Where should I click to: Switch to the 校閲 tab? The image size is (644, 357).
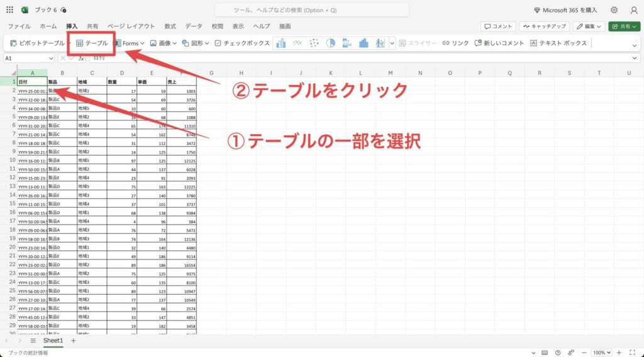[217, 26]
